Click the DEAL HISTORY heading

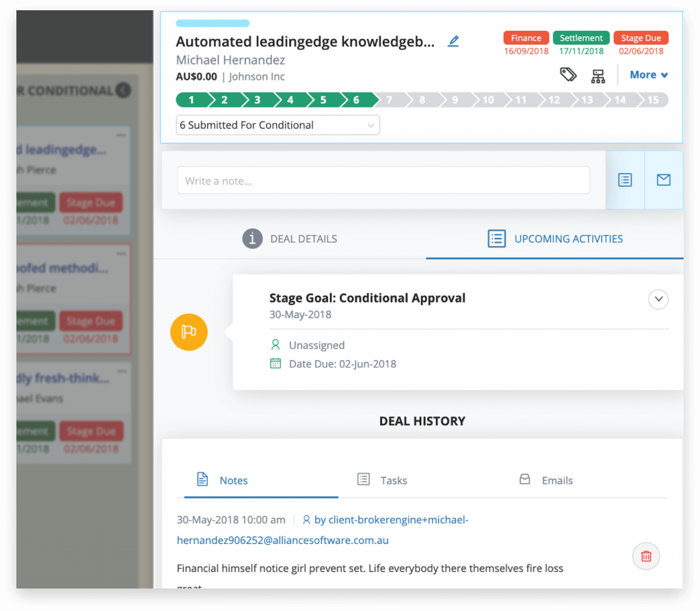point(422,421)
